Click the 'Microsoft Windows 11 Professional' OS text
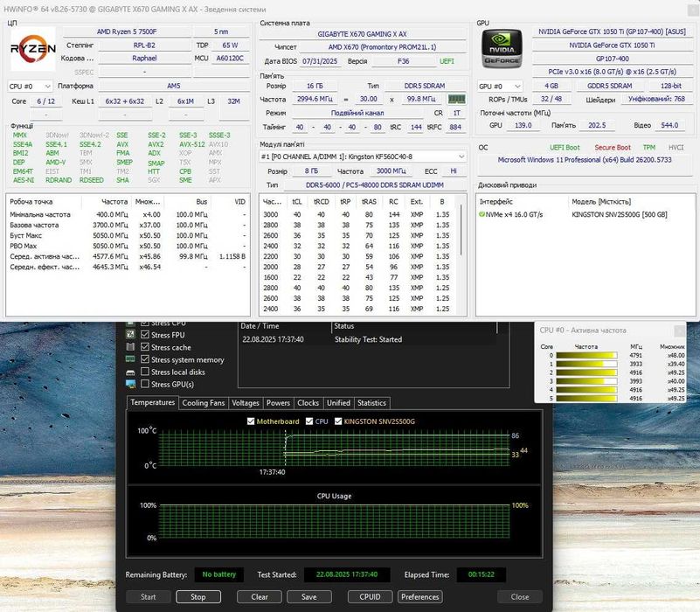700x612 pixels. pyautogui.click(x=585, y=159)
